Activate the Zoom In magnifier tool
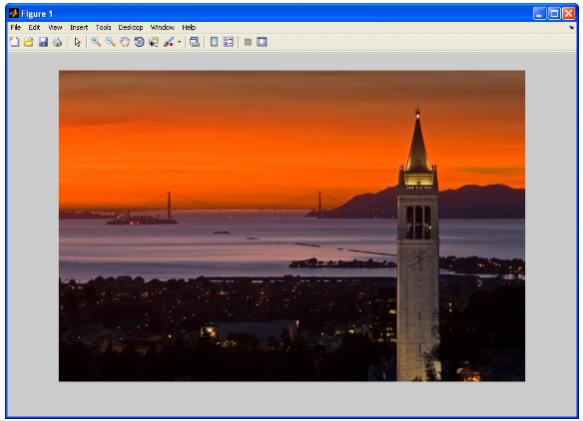Image resolution: width=583 pixels, height=421 pixels. coord(96,42)
